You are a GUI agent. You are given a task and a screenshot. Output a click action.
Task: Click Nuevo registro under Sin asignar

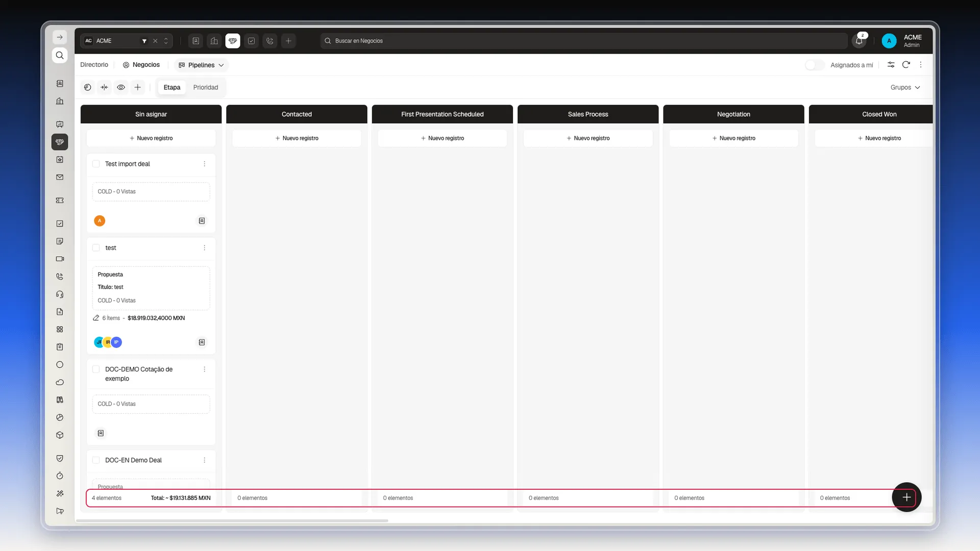pos(151,138)
